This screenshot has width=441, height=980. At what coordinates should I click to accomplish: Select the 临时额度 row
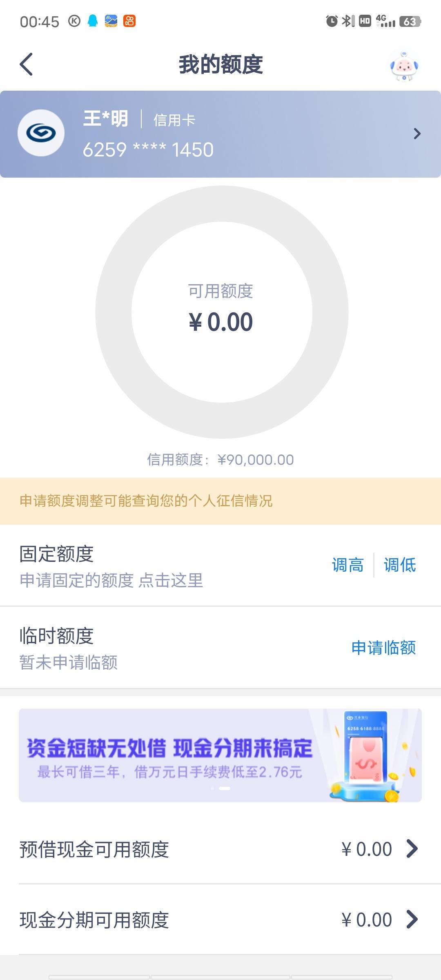[220, 648]
